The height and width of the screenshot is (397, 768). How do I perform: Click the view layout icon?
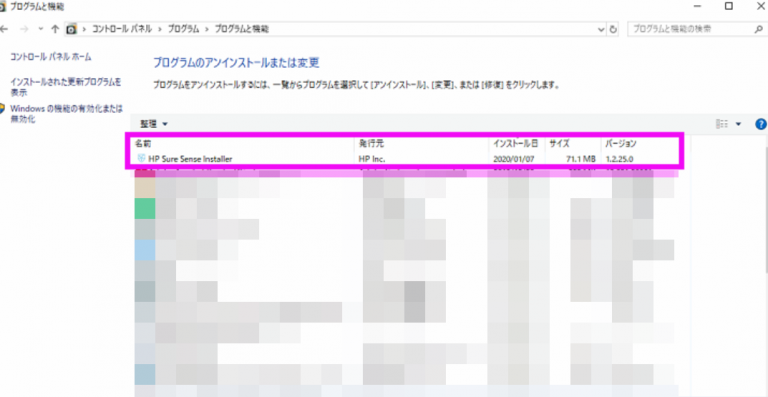pos(722,124)
